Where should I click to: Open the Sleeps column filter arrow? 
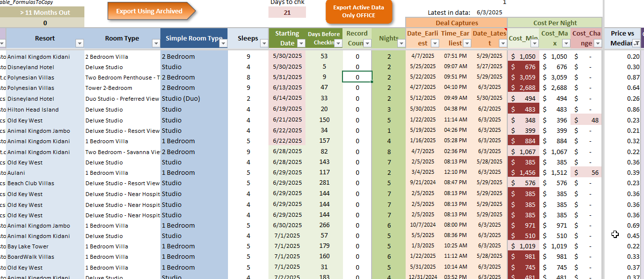[x=264, y=43]
